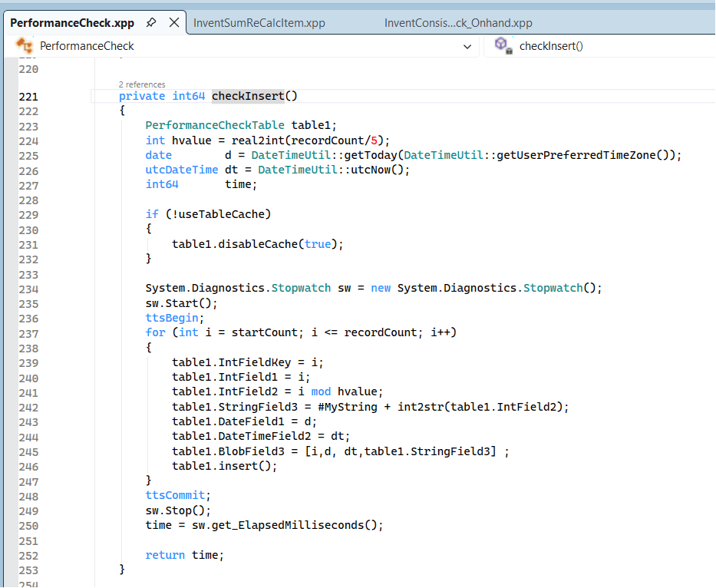Select the PerformanceCheck.xpp tab

click(72, 23)
